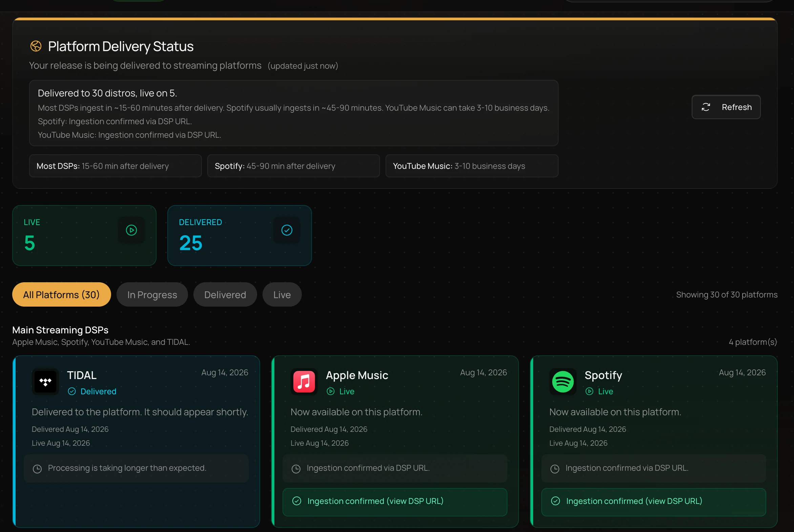Screen dimensions: 794x532
Task: Click the play icon in the LIVE card
Action: [131, 230]
